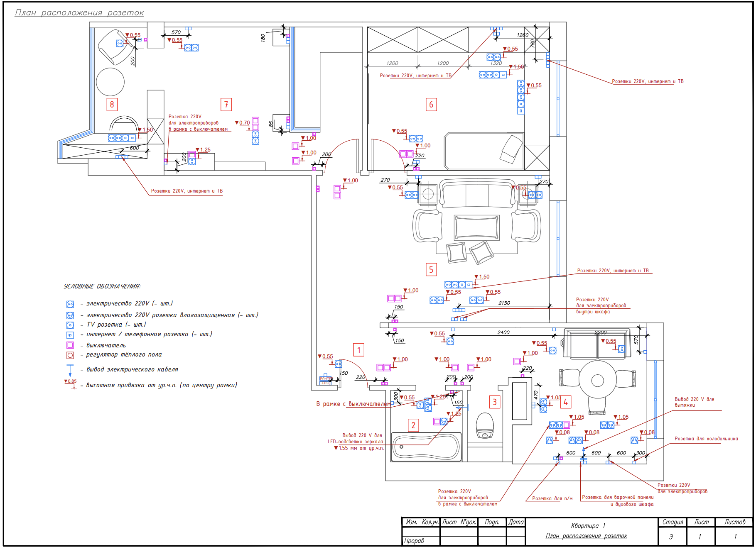Select the влагозащищенная socket legend symbol
The width and height of the screenshot is (756, 547).
[70, 315]
